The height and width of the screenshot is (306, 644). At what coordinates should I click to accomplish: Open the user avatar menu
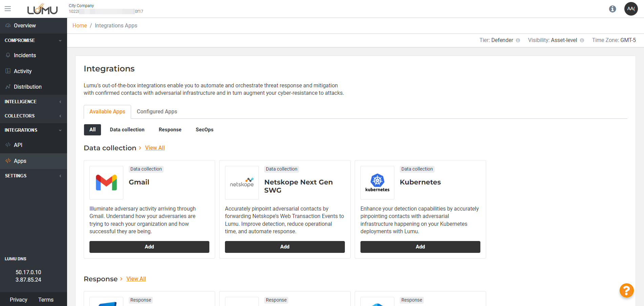[631, 9]
